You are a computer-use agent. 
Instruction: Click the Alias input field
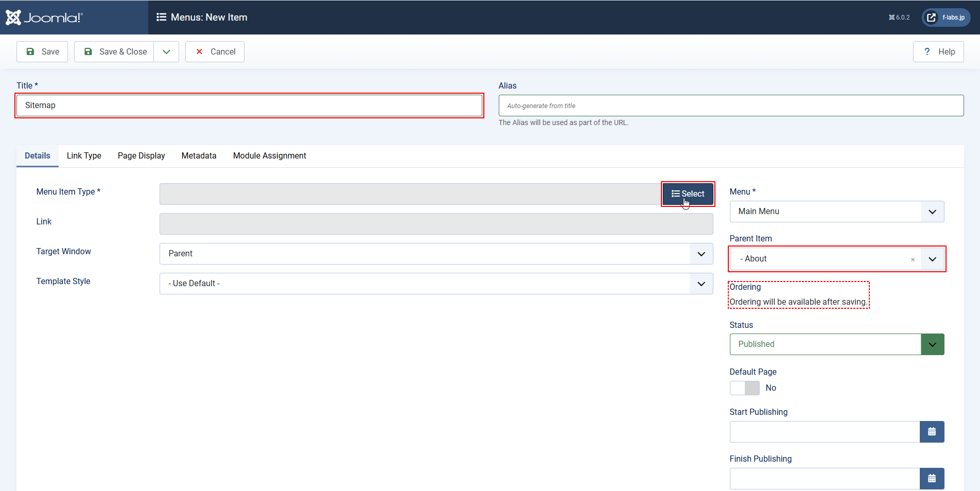[731, 106]
